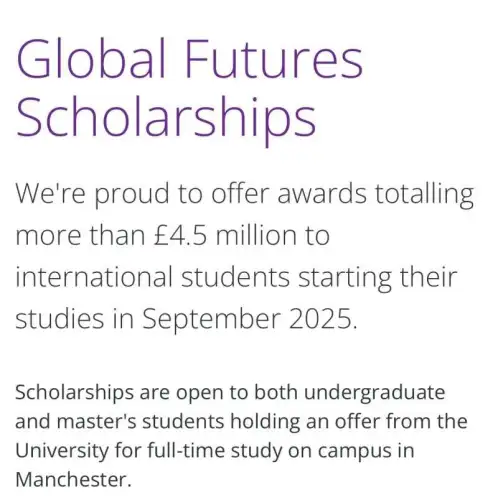
Task: Click the word "totalling" in the intro
Action: coord(424,195)
